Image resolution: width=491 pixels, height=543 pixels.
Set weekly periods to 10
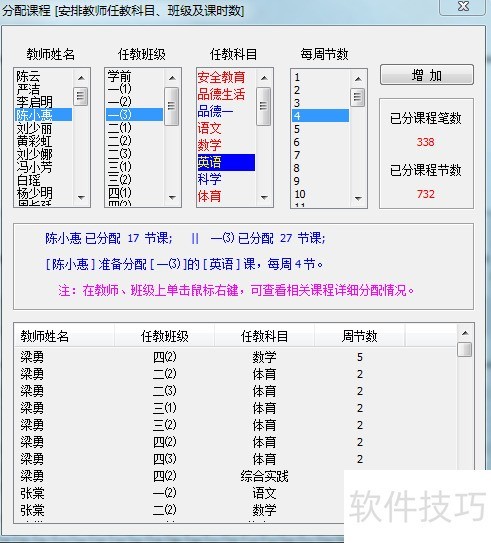pyautogui.click(x=320, y=194)
